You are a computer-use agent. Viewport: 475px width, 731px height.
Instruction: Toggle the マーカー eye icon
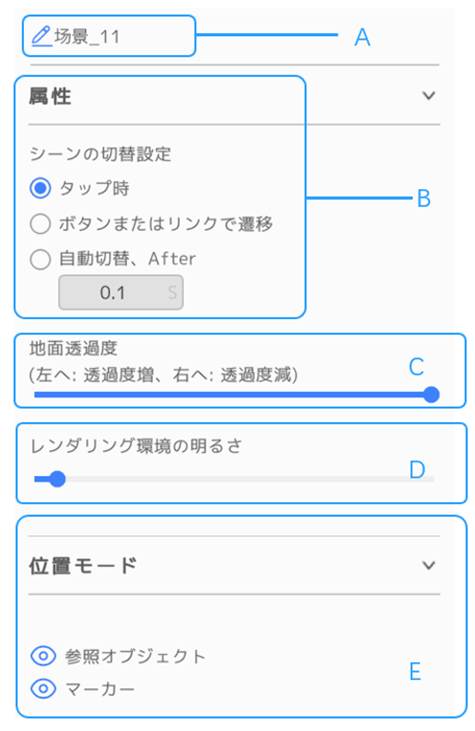[x=43, y=688]
